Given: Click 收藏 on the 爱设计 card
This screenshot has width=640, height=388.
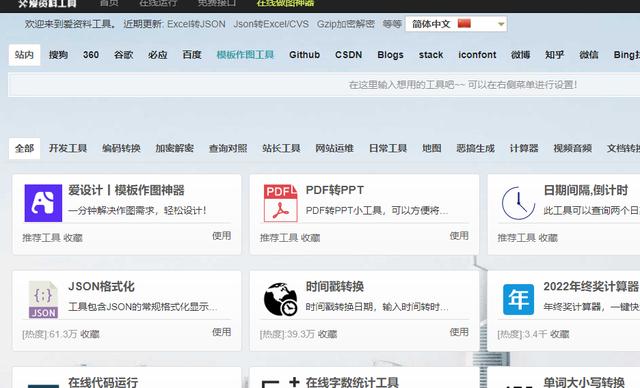Looking at the screenshot, I should tap(73, 238).
